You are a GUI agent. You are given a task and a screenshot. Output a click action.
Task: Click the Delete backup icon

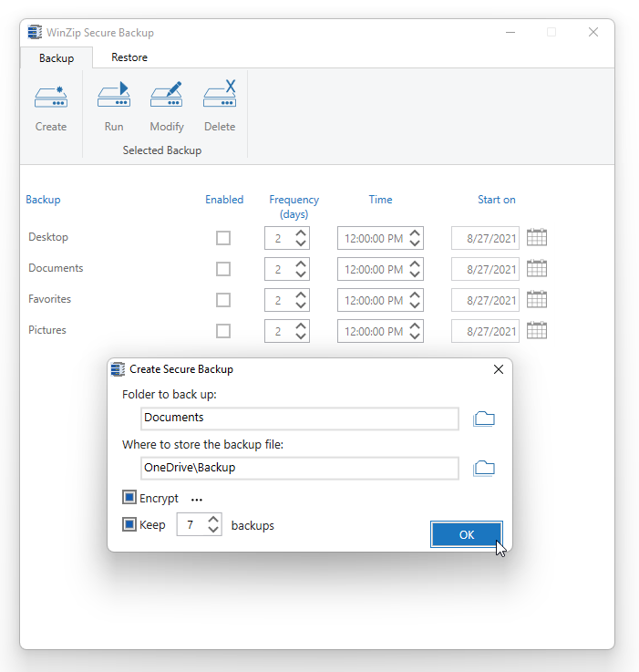pyautogui.click(x=220, y=94)
